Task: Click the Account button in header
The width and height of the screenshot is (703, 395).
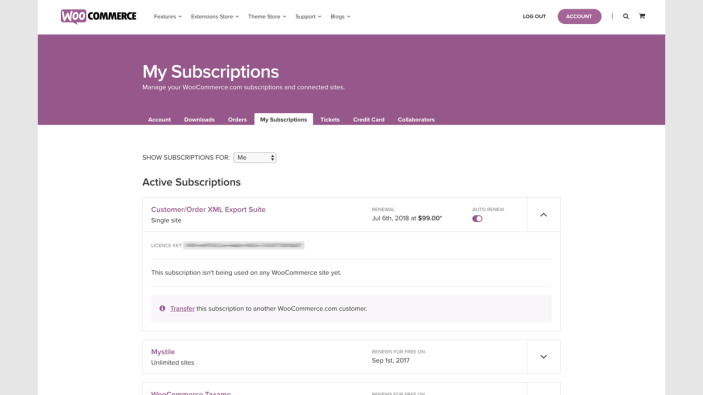Action: [579, 17]
